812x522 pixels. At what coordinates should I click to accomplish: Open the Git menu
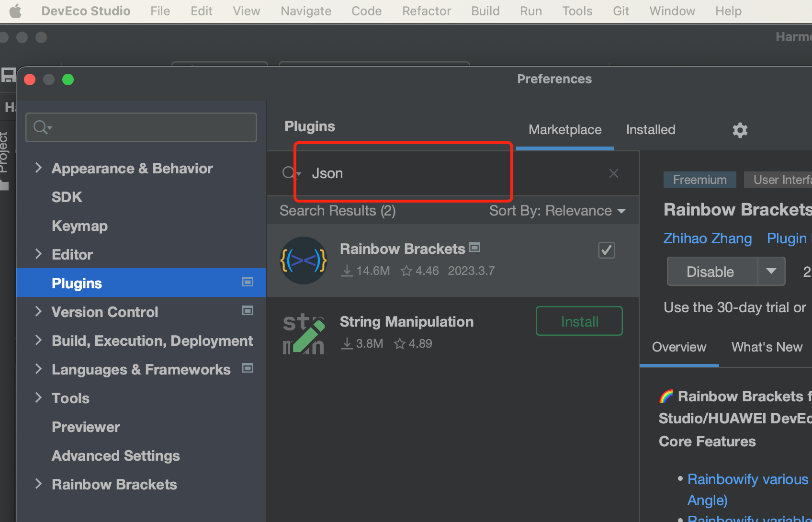621,11
